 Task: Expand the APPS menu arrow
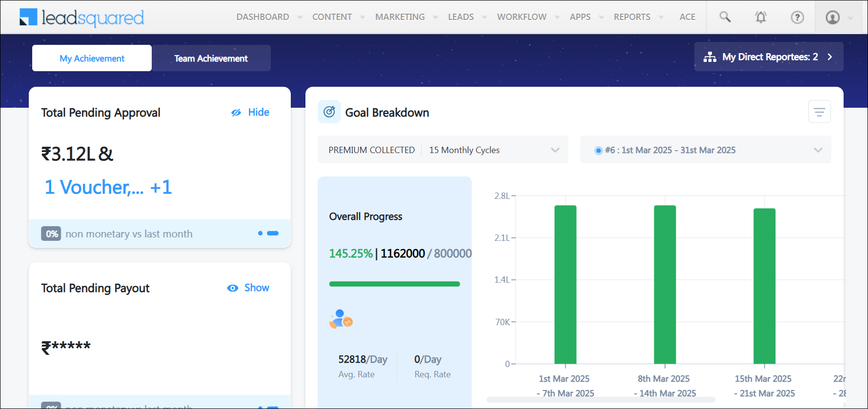(601, 17)
